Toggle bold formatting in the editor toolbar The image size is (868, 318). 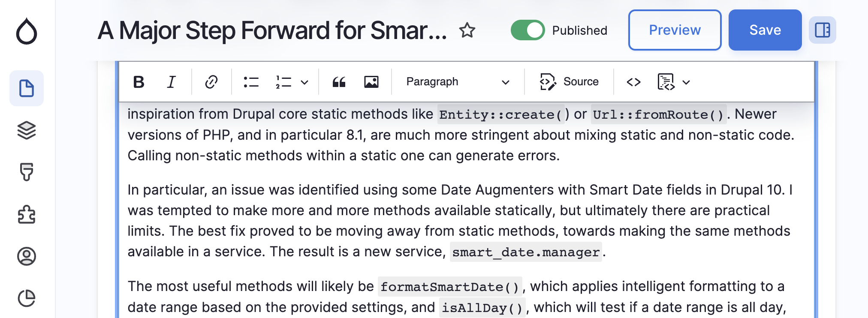(139, 82)
